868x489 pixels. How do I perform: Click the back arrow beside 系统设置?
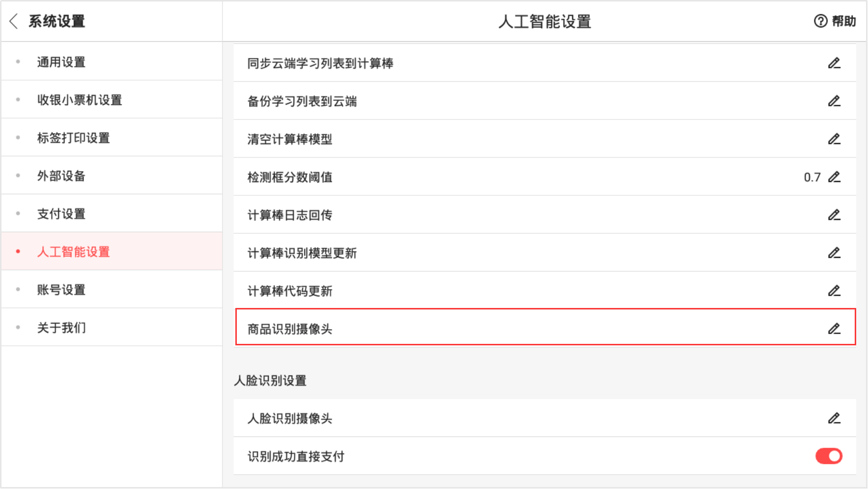click(x=14, y=21)
